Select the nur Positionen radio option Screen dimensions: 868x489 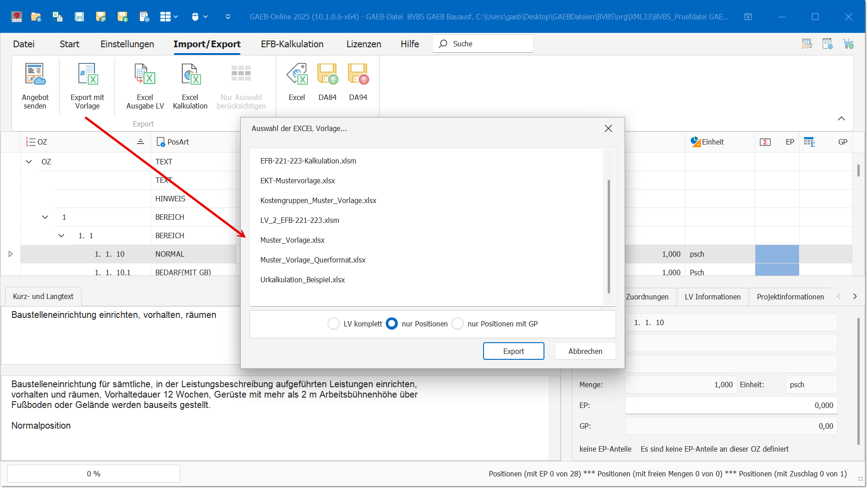pyautogui.click(x=392, y=324)
